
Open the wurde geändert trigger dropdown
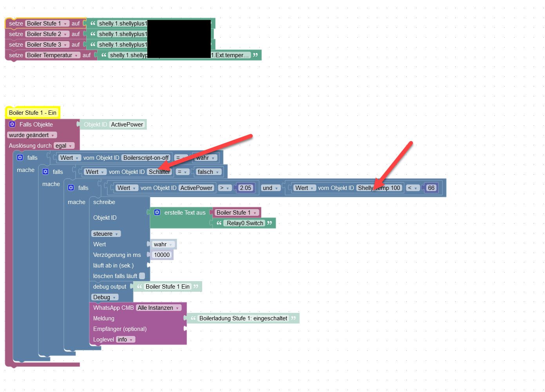32,135
